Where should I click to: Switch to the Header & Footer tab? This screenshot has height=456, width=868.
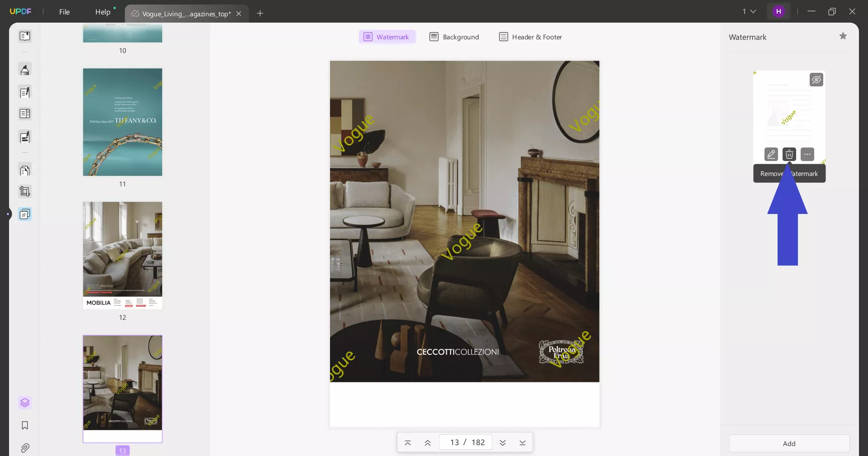[x=531, y=37]
